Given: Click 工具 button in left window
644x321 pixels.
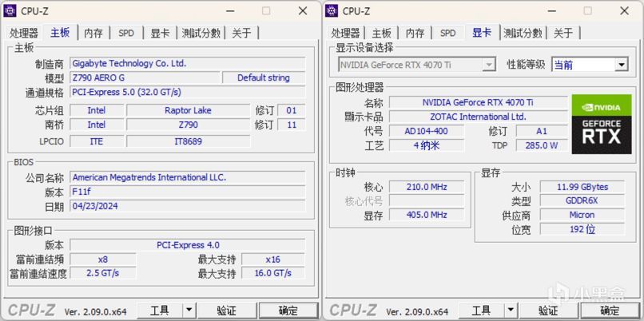Looking at the screenshot, I should 159,311.
